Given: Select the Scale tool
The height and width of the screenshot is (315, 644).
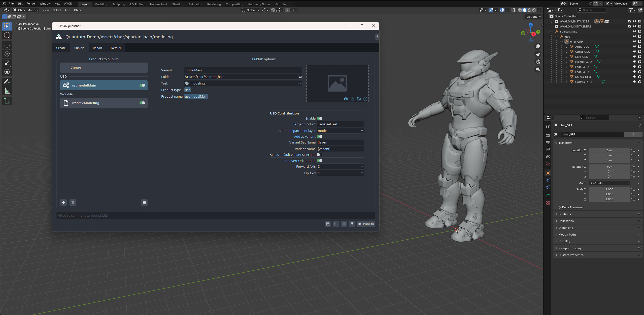Looking at the screenshot, I should (7, 63).
